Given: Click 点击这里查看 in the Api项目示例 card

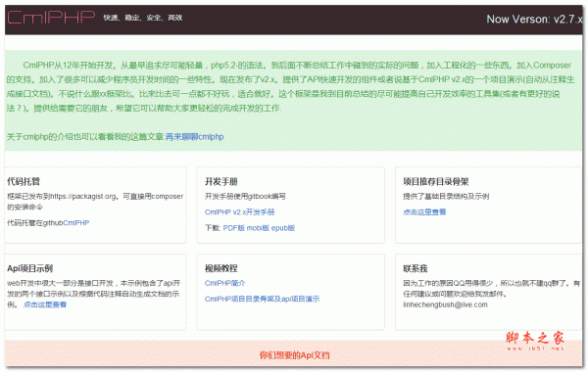Looking at the screenshot, I should point(45,304).
